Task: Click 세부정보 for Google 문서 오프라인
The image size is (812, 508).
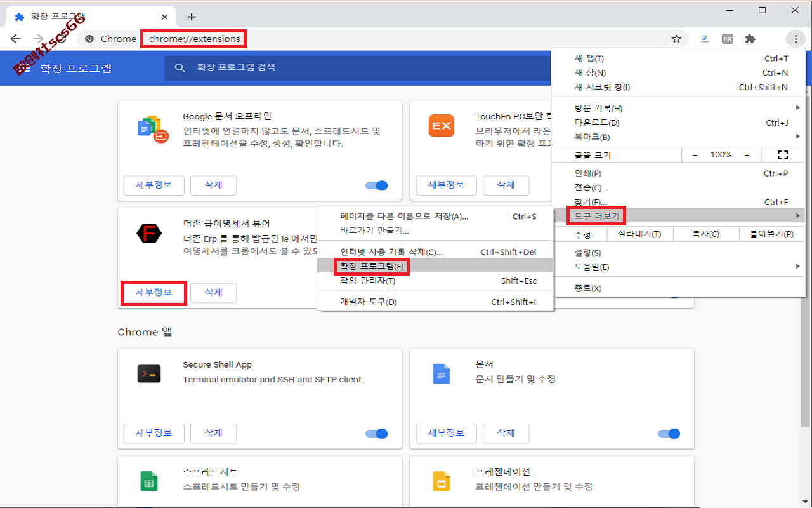Action: pos(154,185)
